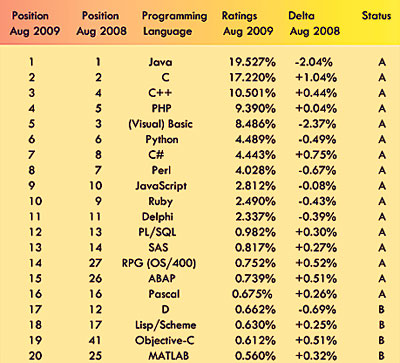Image resolution: width=400 pixels, height=363 pixels.
Task: Select the -2.37% delta for Visual Basic
Action: pyautogui.click(x=317, y=124)
